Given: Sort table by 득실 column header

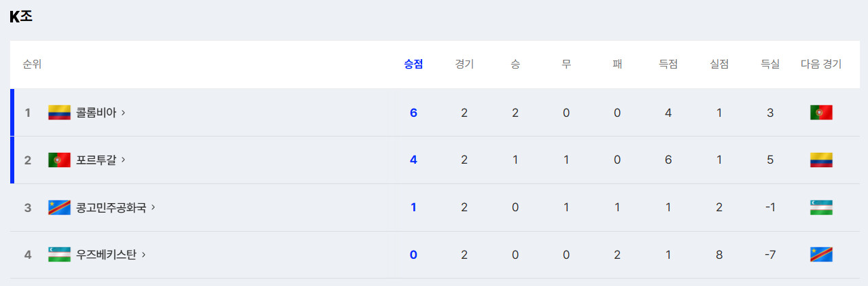Looking at the screenshot, I should point(770,65).
